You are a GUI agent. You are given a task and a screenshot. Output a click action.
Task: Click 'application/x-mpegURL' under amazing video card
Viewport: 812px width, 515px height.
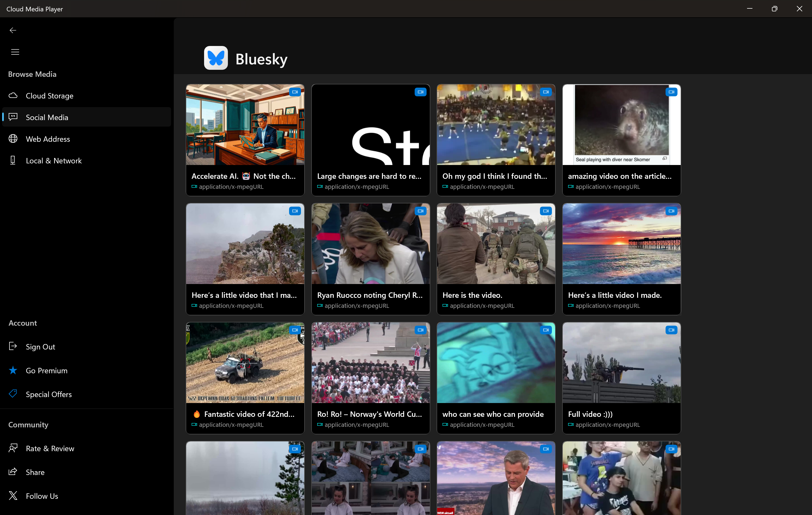coord(608,187)
